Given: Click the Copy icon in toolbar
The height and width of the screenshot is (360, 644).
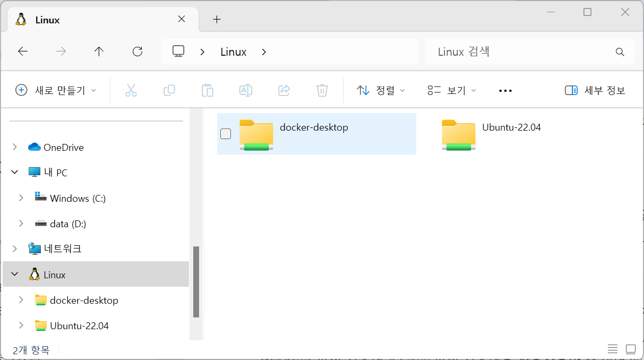Looking at the screenshot, I should (x=169, y=90).
